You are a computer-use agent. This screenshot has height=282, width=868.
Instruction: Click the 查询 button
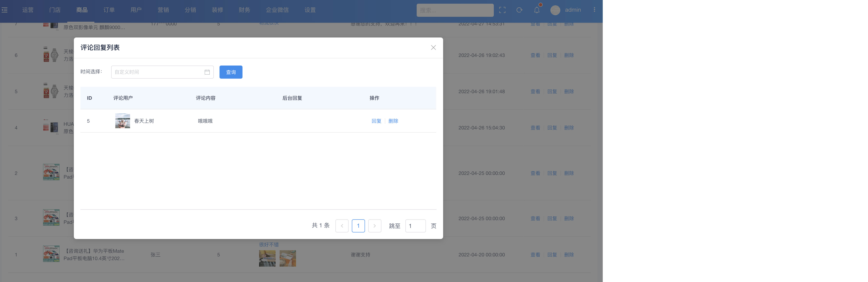(231, 72)
